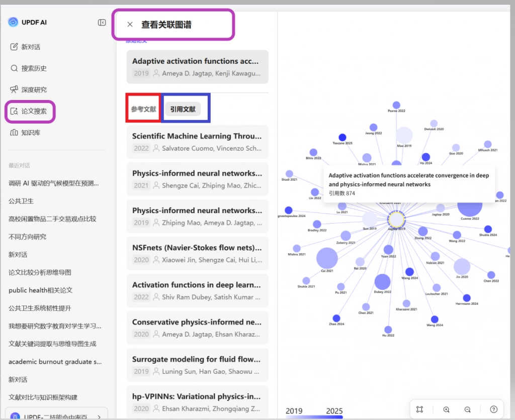Click the UPDF AI logo icon
The image size is (515, 420).
[x=13, y=22]
